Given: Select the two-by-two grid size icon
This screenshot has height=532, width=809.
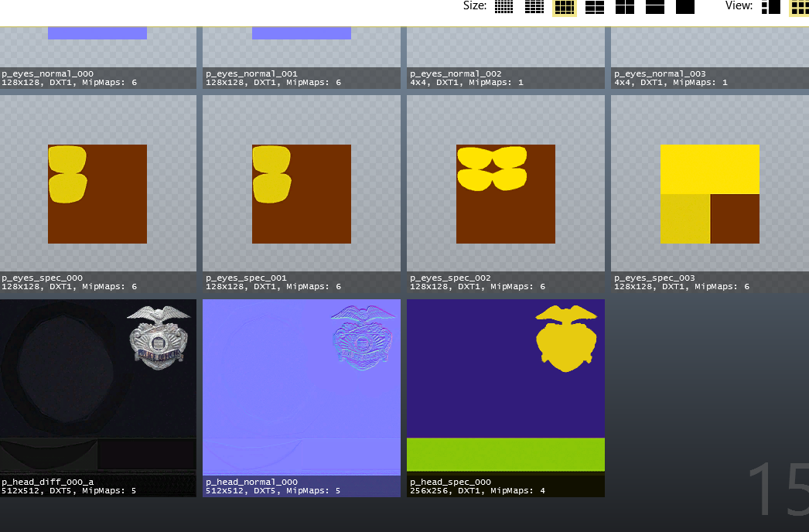Looking at the screenshot, I should point(624,7).
